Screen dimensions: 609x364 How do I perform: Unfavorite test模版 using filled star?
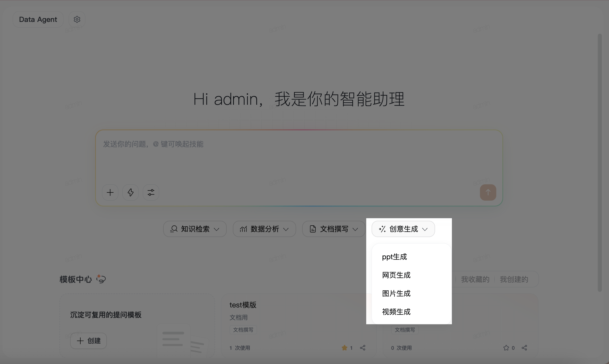tap(345, 348)
